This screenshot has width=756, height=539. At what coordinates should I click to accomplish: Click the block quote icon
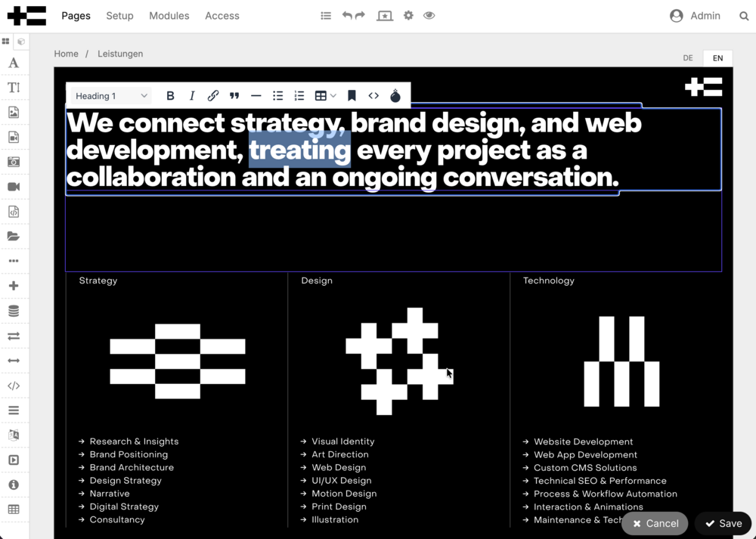click(234, 96)
